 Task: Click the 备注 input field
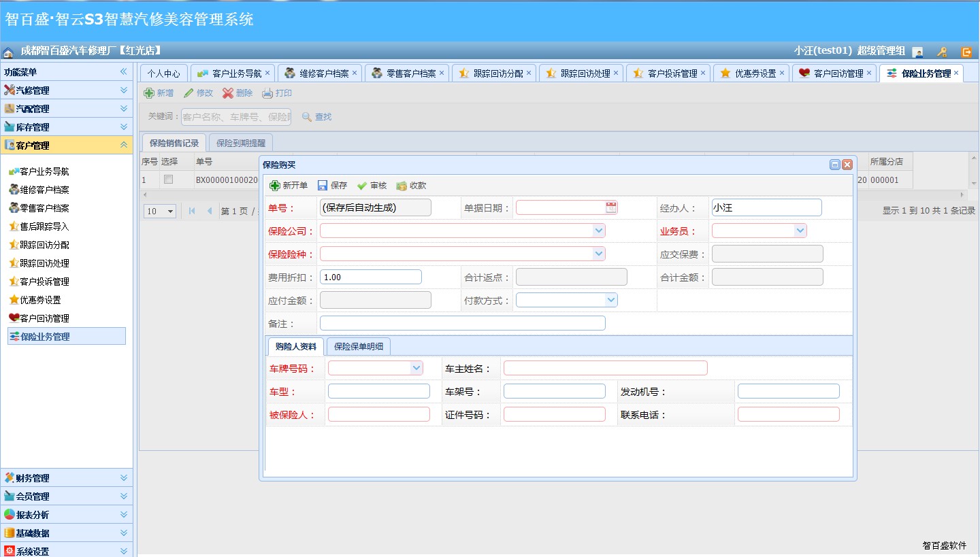point(463,323)
